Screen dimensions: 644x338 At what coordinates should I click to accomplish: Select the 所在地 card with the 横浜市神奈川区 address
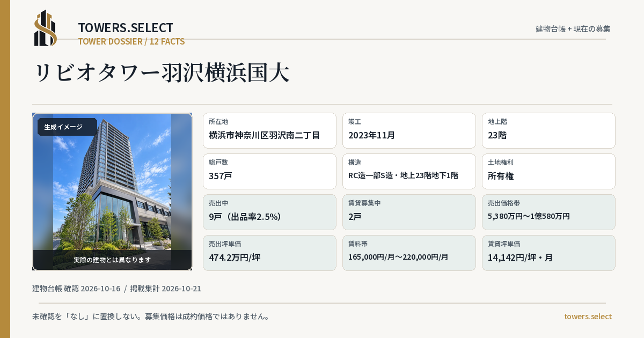coord(269,130)
